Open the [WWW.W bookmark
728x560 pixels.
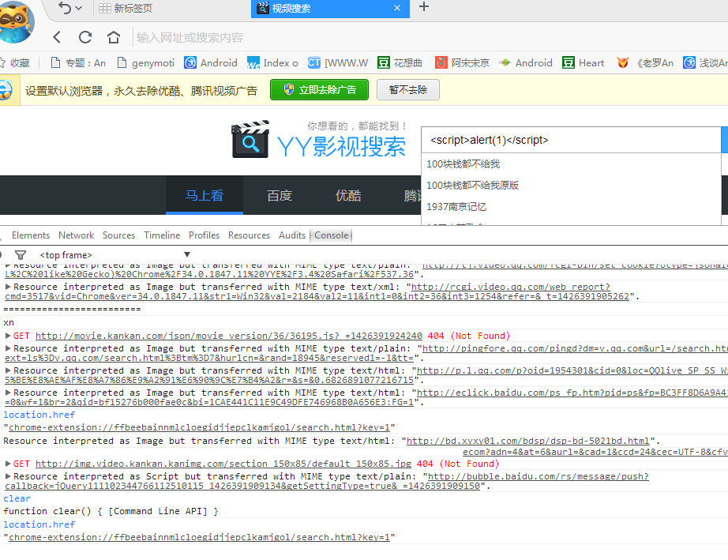(x=338, y=62)
